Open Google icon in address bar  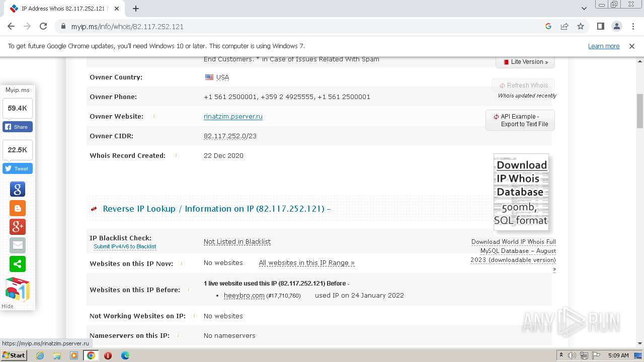coord(548,26)
